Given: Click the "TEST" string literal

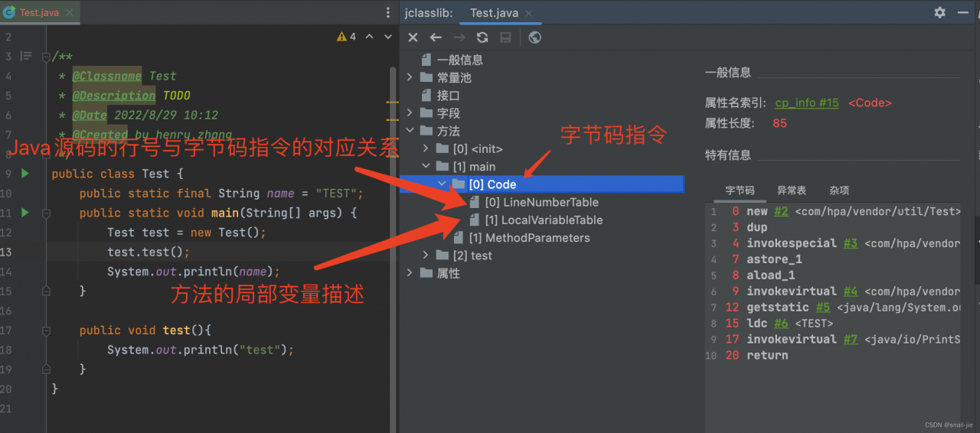Looking at the screenshot, I should click(x=336, y=194).
